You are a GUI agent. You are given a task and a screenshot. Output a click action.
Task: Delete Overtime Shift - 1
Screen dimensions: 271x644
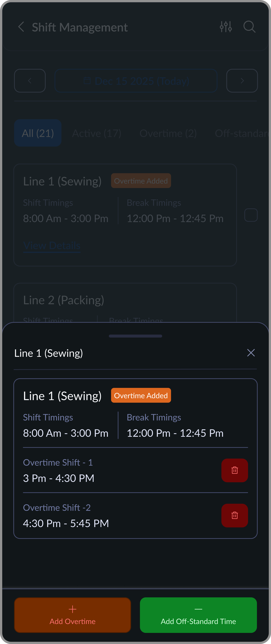235,470
